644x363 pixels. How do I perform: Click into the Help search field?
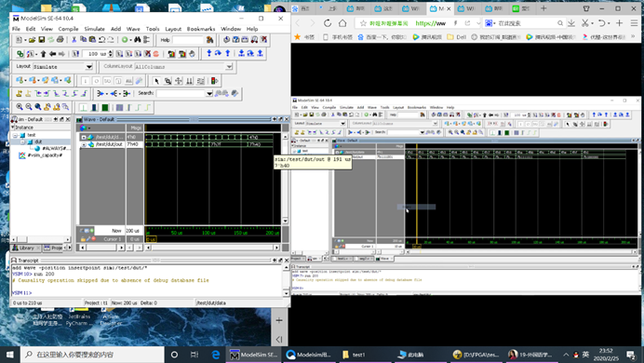pos(188,40)
